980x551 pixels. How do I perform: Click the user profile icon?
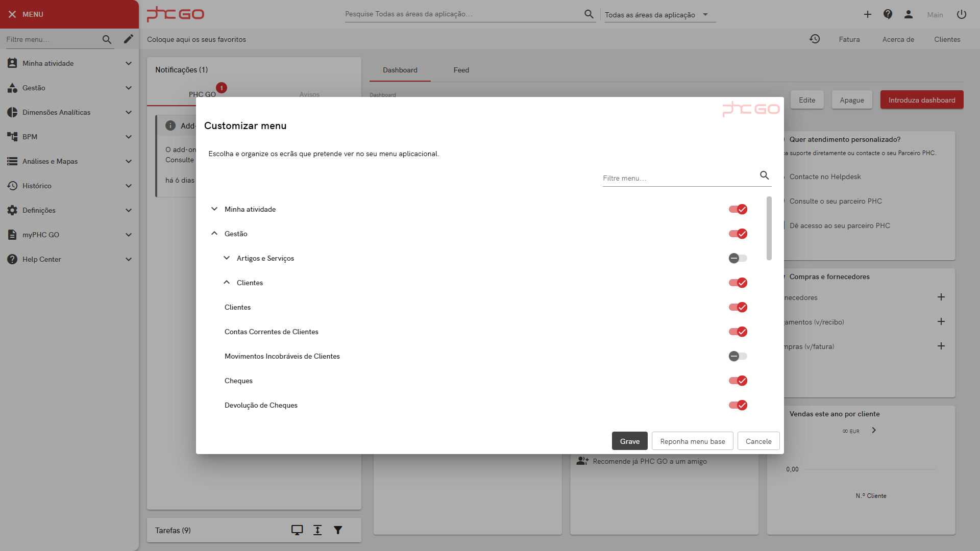coord(908,14)
